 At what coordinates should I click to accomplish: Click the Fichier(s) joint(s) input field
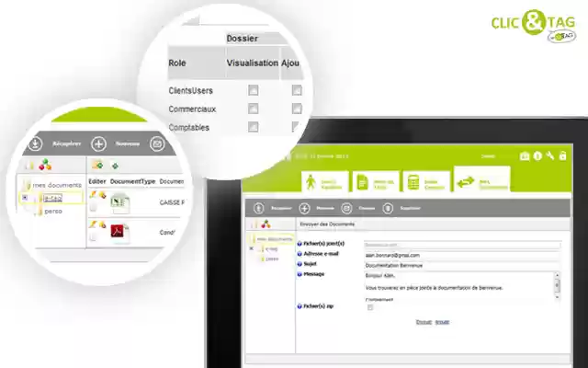[x=462, y=245]
